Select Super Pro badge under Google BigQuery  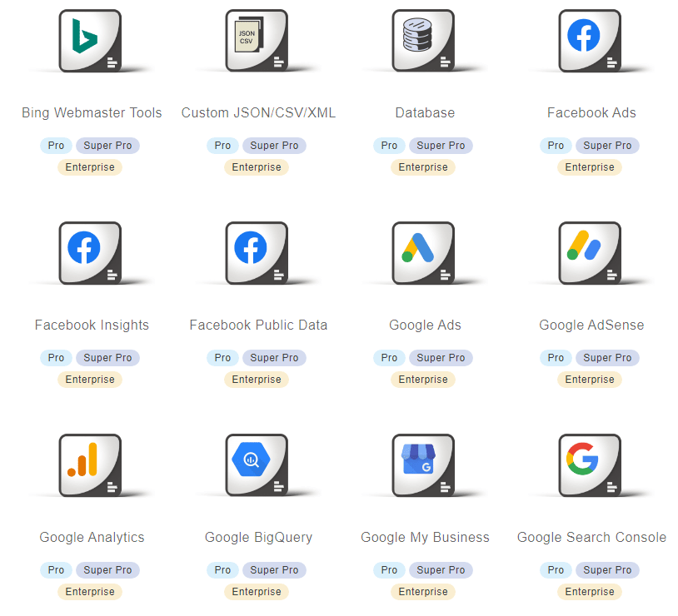point(274,570)
